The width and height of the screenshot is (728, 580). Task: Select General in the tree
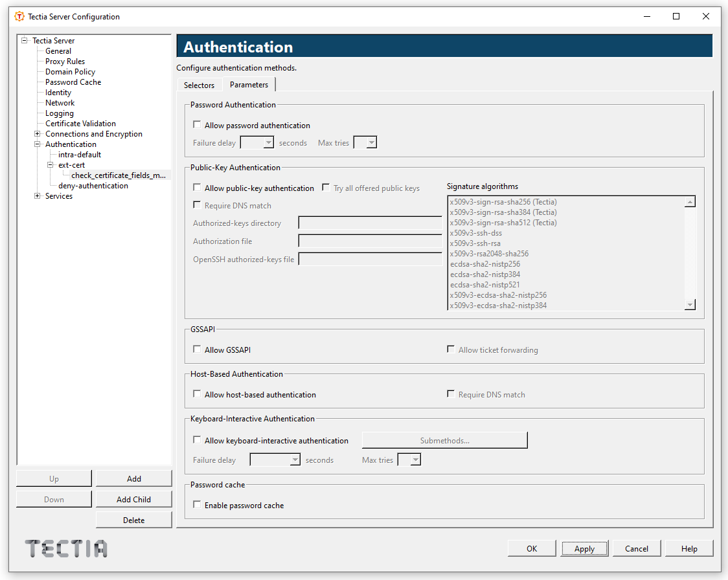coord(58,51)
